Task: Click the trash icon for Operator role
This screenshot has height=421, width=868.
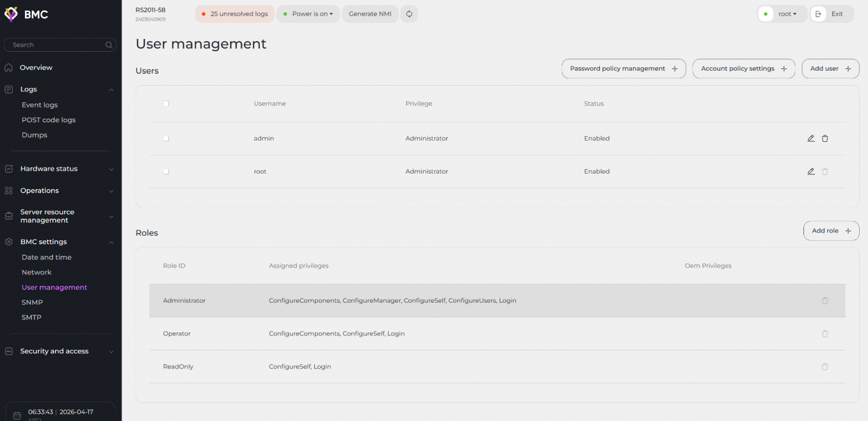Action: point(825,334)
